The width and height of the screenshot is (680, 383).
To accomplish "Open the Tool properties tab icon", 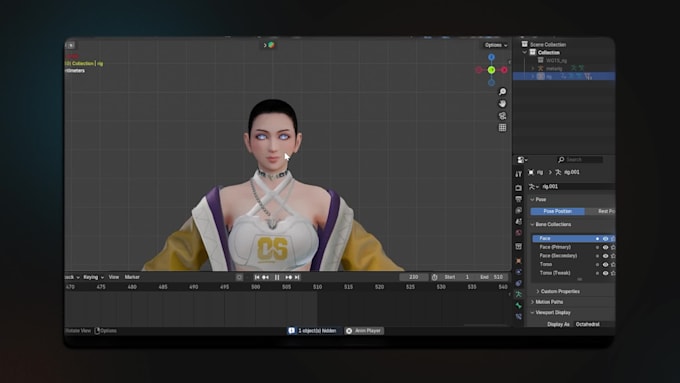I will [519, 174].
